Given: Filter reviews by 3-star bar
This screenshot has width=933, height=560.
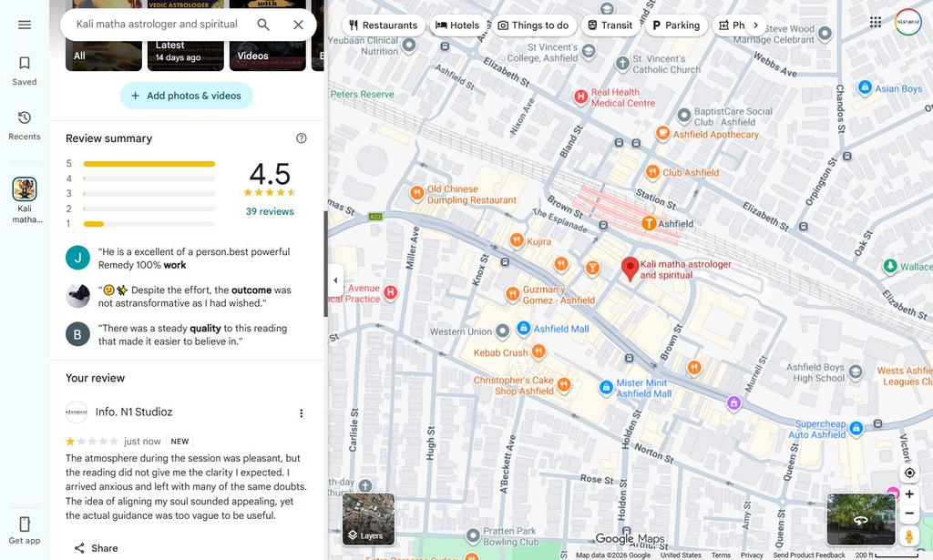Looking at the screenshot, I should point(149,194).
